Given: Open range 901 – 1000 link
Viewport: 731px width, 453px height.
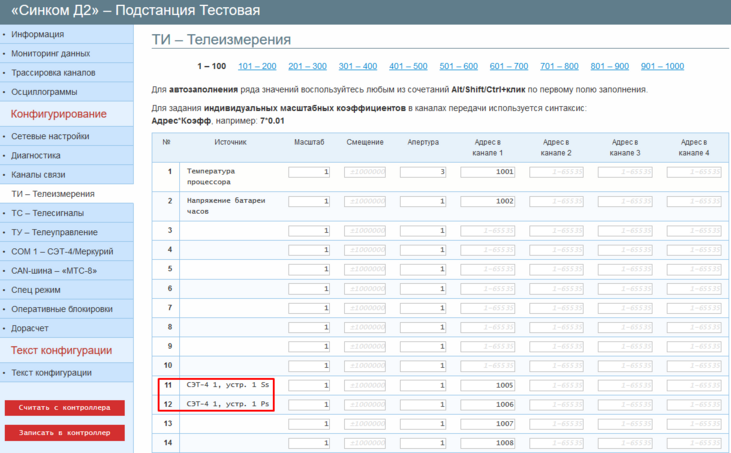Looking at the screenshot, I should click(662, 66).
